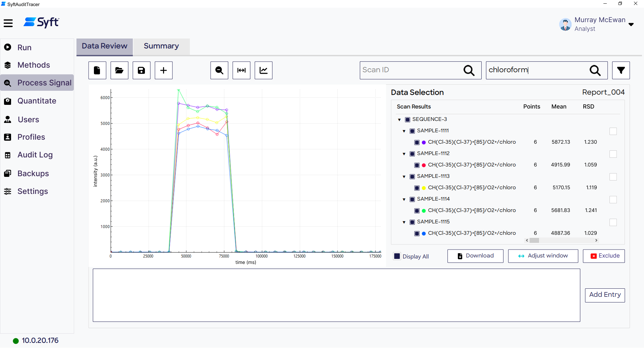Collapse the SAMPLE-1112 node

click(x=404, y=154)
